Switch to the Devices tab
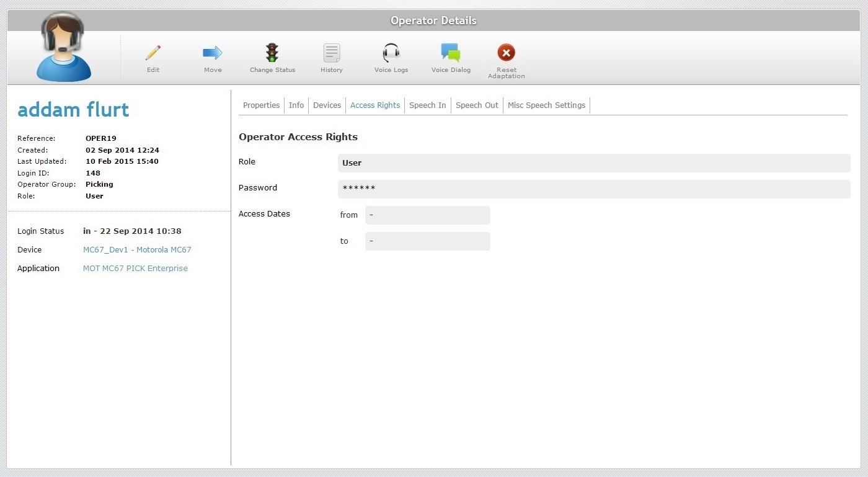 tap(327, 105)
